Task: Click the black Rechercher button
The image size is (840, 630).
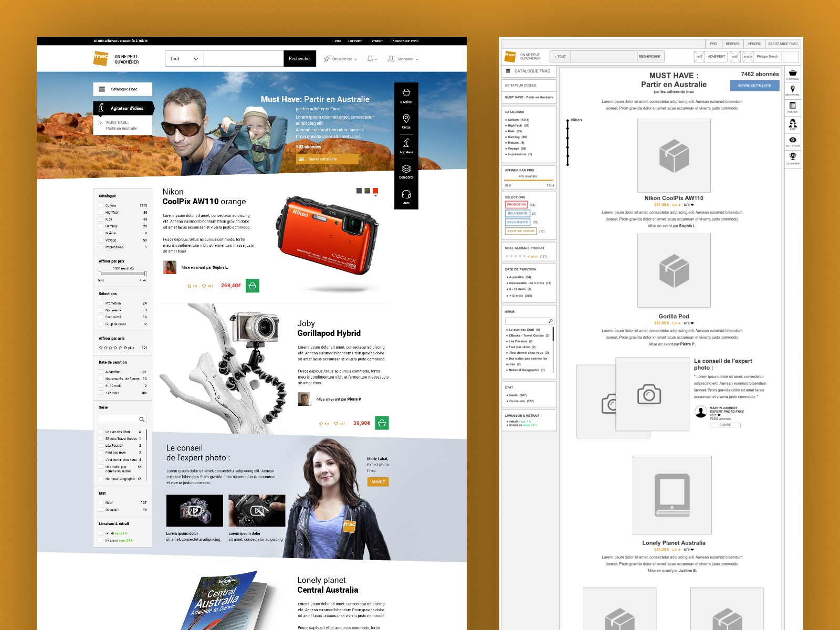Action: coord(300,59)
